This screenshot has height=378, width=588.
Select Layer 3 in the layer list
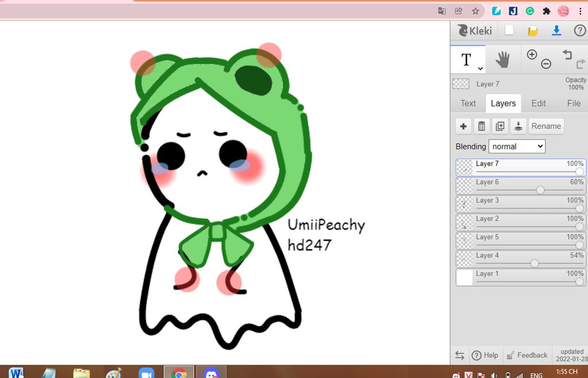521,205
